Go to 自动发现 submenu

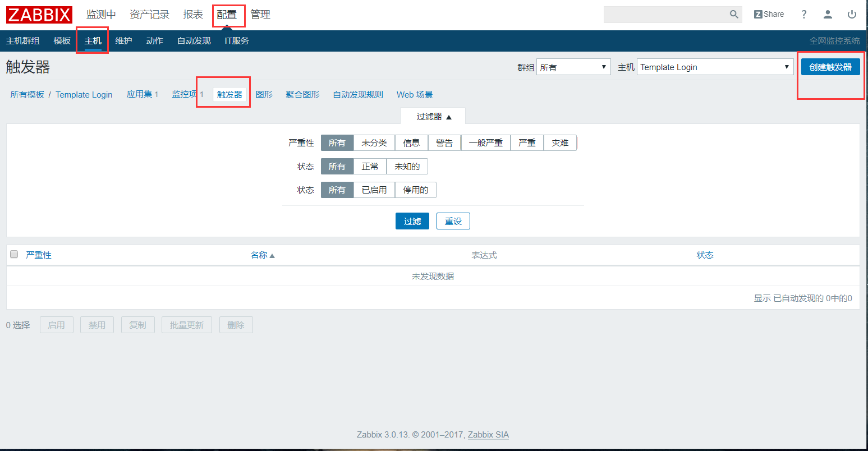tap(194, 41)
